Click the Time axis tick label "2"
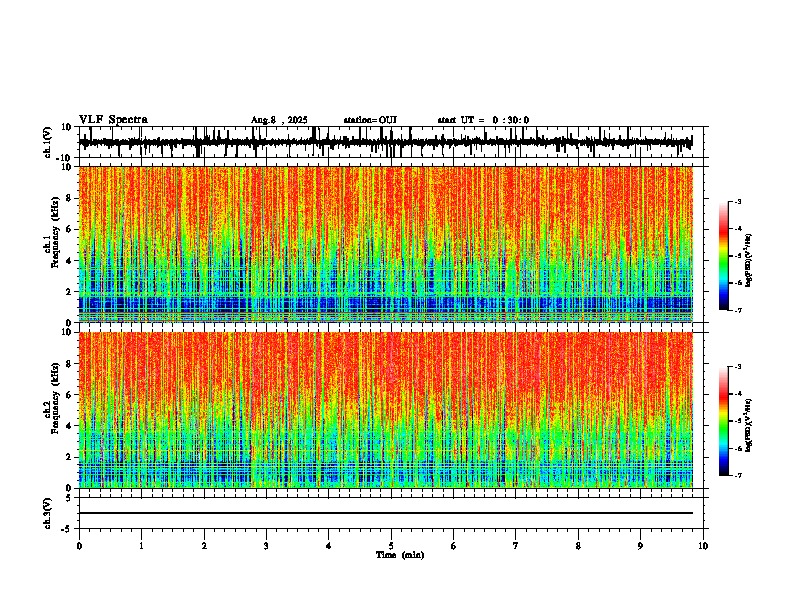Viewport: 792px width, 612px height. coord(204,546)
